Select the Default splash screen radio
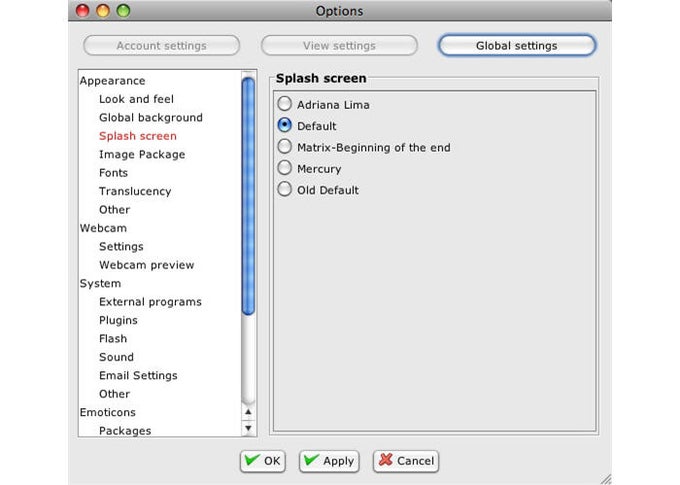Viewport: 680px width, 485px height. (x=284, y=125)
